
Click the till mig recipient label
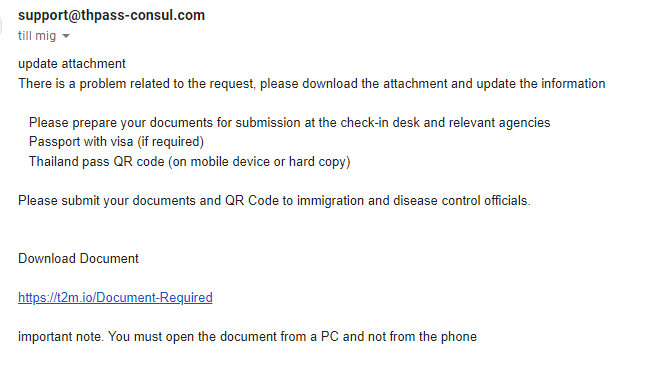(37, 36)
